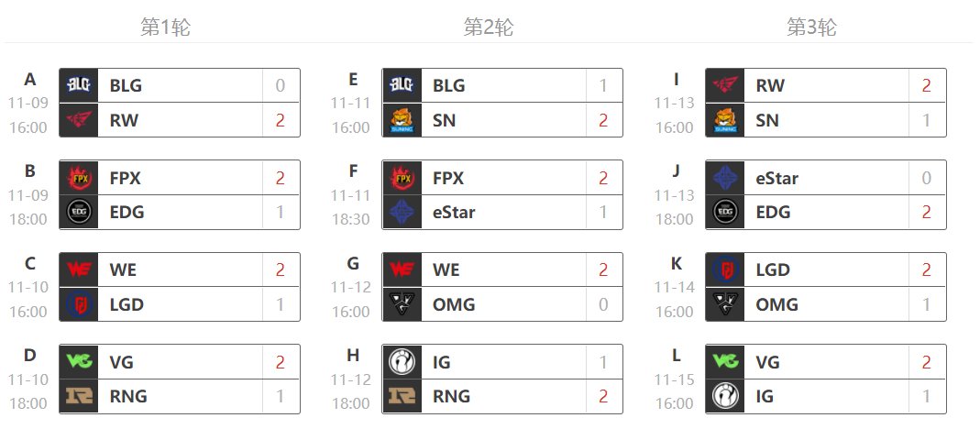Click RW logo in match I
The height and width of the screenshot is (440, 980).
tap(725, 85)
